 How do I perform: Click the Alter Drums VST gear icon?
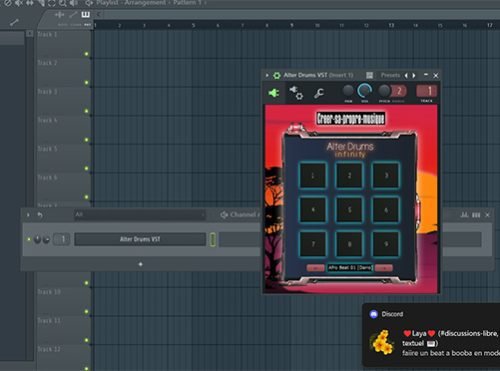click(277, 76)
